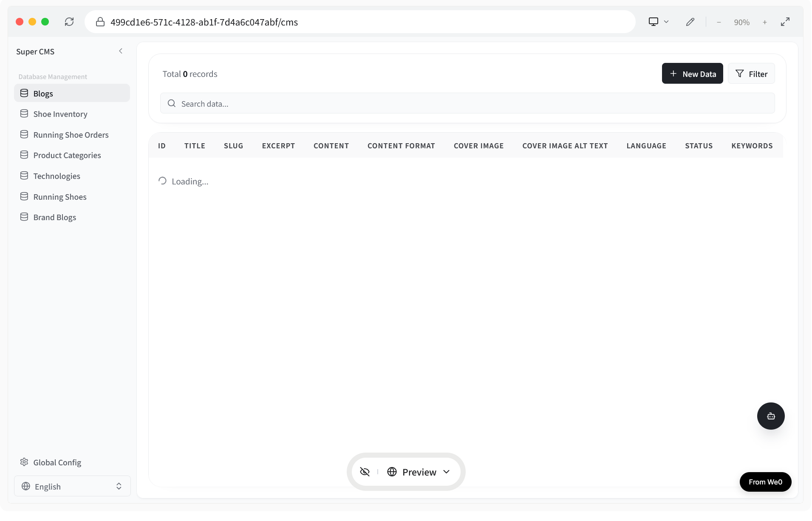
Task: Click the Running Shoes database icon
Action: point(24,196)
